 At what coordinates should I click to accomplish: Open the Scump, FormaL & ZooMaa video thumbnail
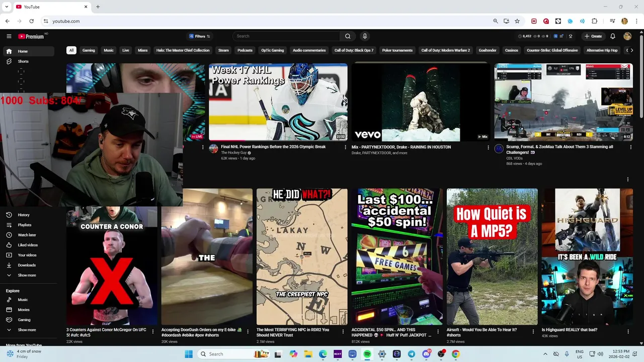click(563, 102)
